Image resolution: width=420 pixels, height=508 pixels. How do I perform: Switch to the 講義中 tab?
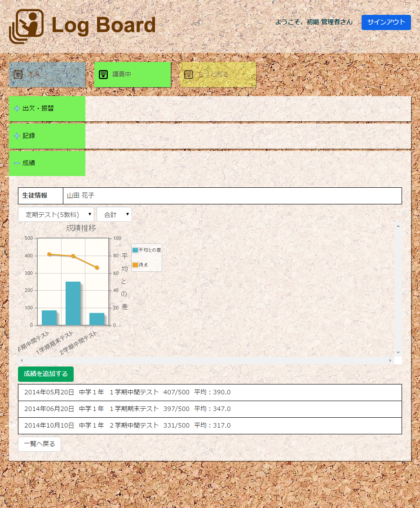point(132,75)
